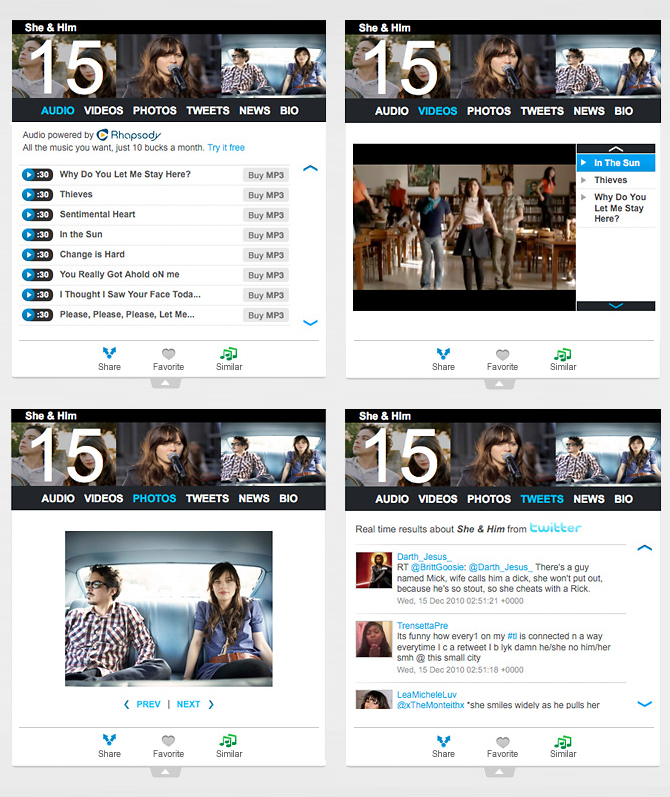Click the Try it free Rhapsody link
This screenshot has width=670, height=797.
[226, 147]
